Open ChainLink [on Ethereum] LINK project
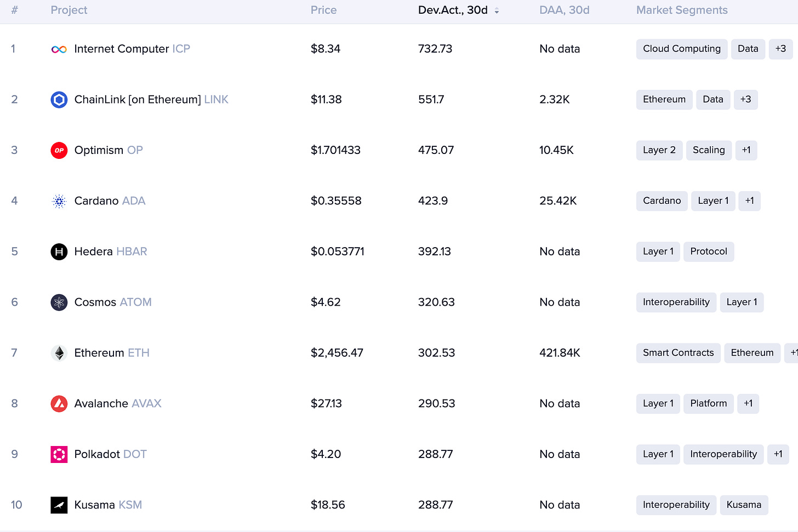Image resolution: width=798 pixels, height=532 pixels. pyautogui.click(x=151, y=100)
